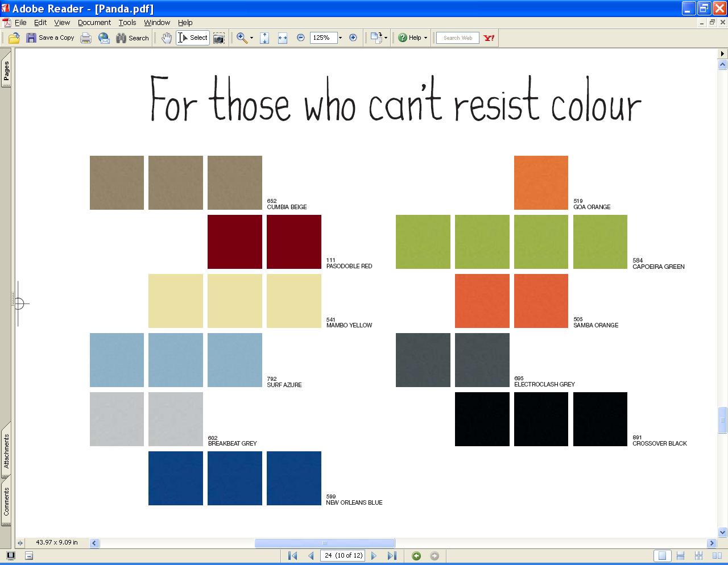
Task: Select the Hand tool
Action: pyautogui.click(x=166, y=38)
